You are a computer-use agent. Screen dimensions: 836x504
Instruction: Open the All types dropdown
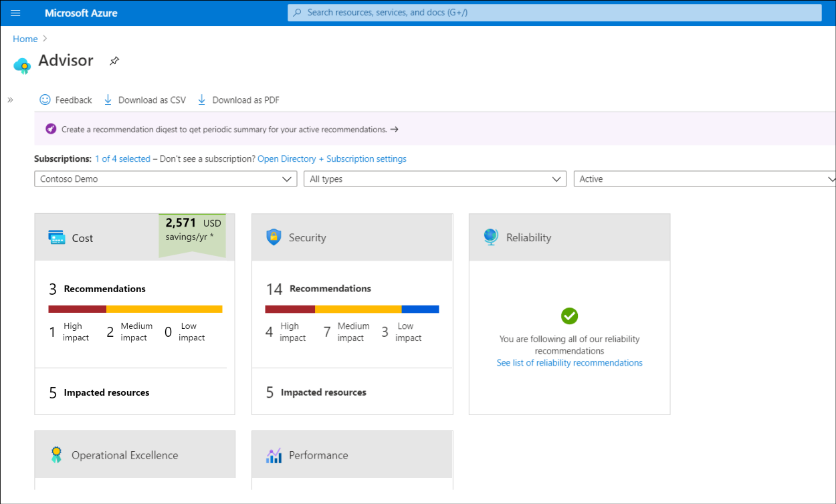click(x=435, y=179)
